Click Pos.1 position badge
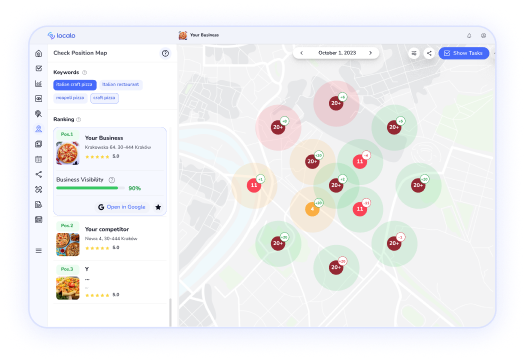The image size is (525, 360). point(67,134)
